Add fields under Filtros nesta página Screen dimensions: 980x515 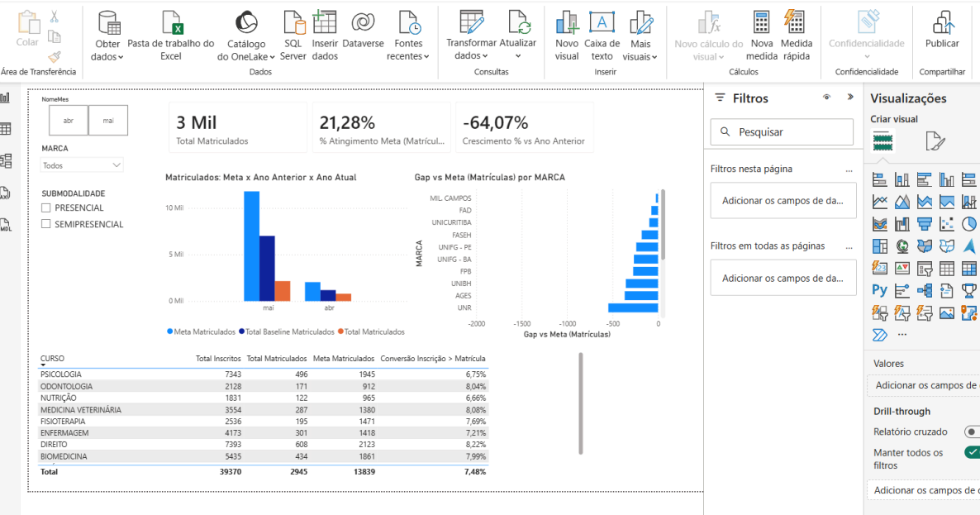(783, 201)
